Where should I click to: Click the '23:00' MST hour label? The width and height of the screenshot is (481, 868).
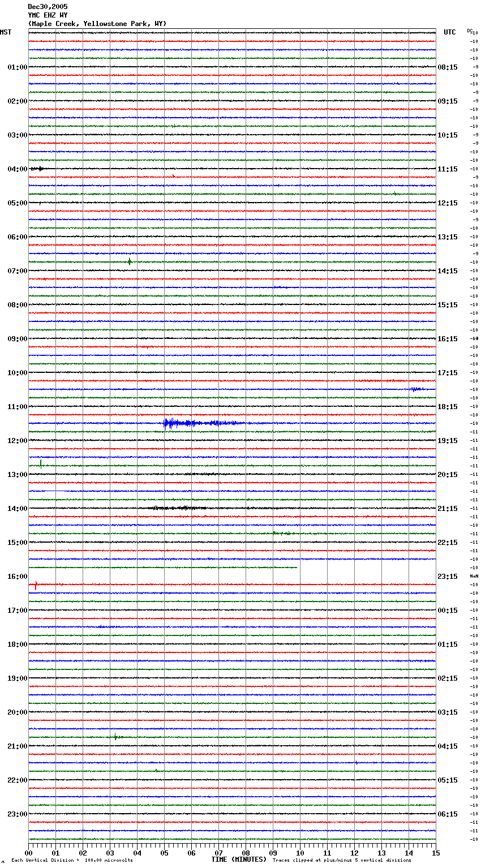pyautogui.click(x=18, y=814)
